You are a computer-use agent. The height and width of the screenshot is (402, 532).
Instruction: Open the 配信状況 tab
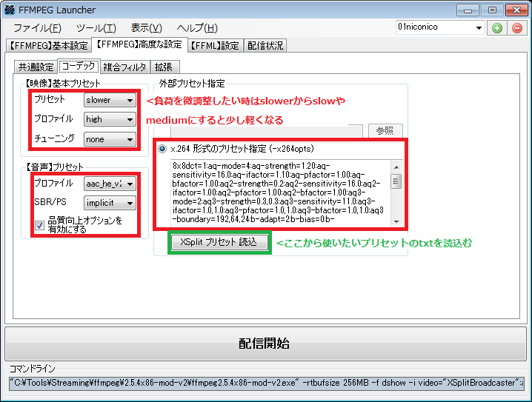(265, 45)
